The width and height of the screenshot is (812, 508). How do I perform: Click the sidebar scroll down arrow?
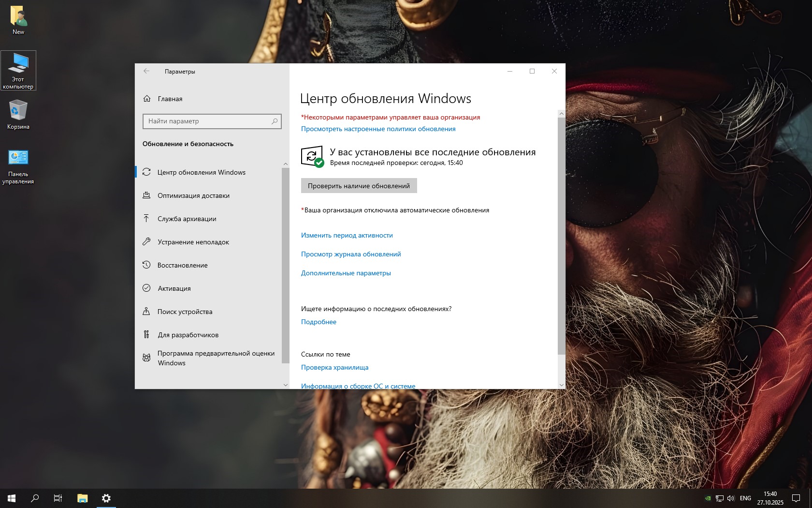click(285, 385)
